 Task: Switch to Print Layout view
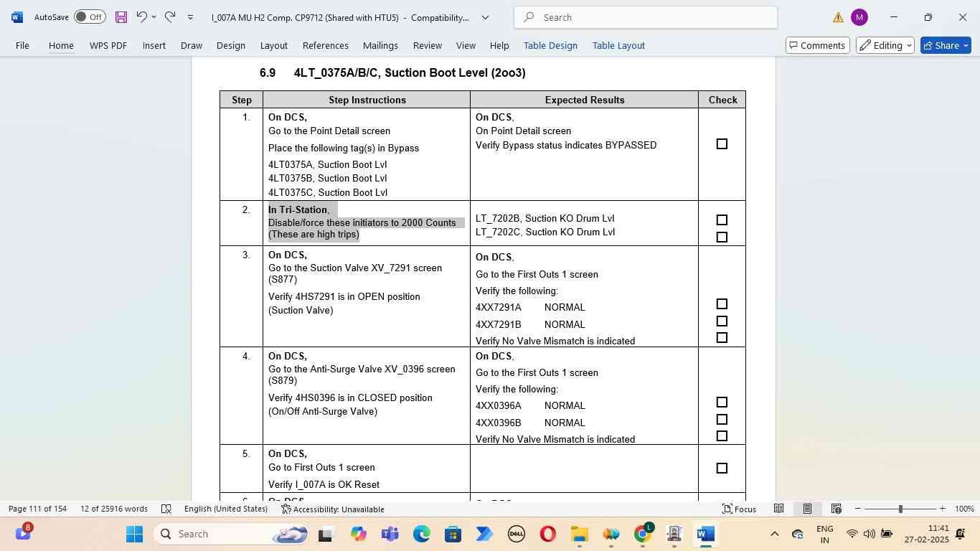807,509
